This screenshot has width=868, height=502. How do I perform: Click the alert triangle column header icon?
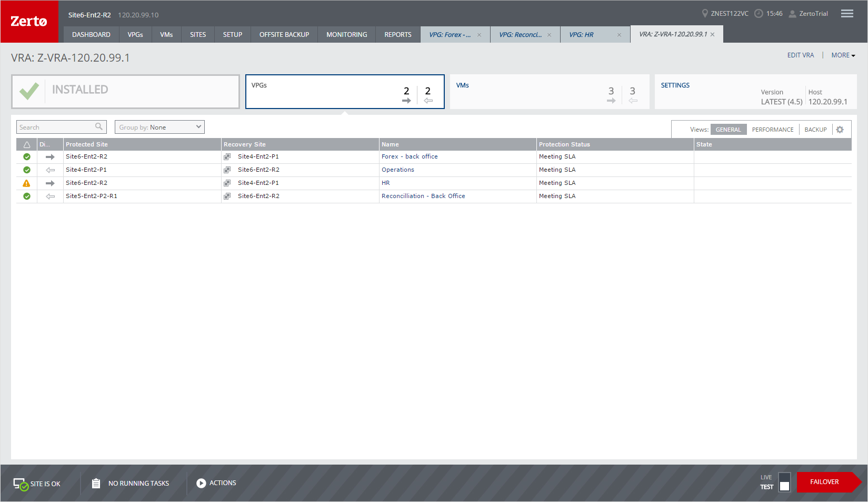point(27,144)
